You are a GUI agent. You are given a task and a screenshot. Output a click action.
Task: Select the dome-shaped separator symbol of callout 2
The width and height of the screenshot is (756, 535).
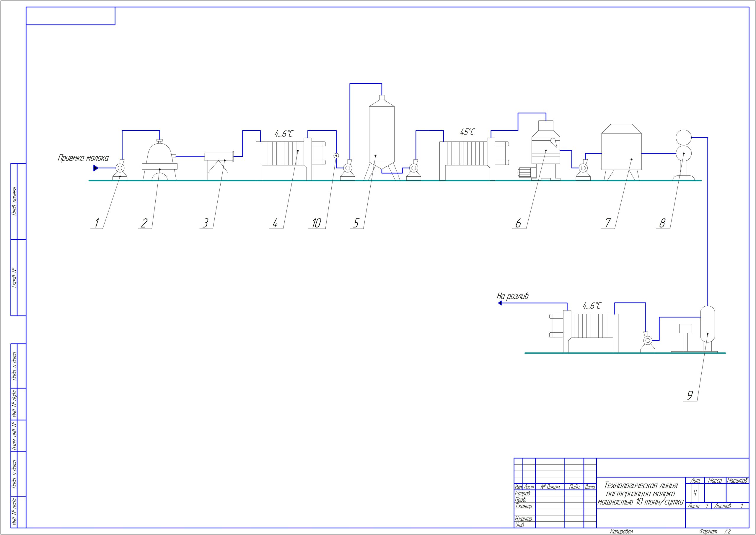160,160
